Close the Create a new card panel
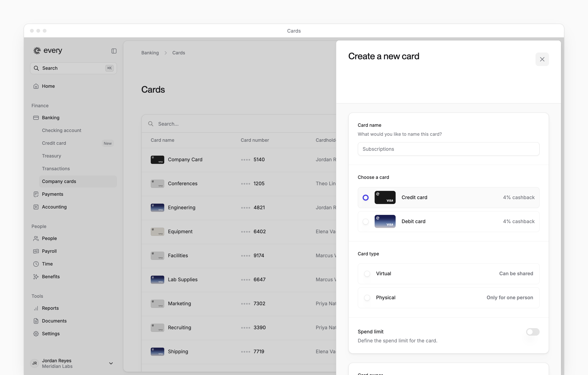Viewport: 588px width, 375px height. pyautogui.click(x=542, y=59)
